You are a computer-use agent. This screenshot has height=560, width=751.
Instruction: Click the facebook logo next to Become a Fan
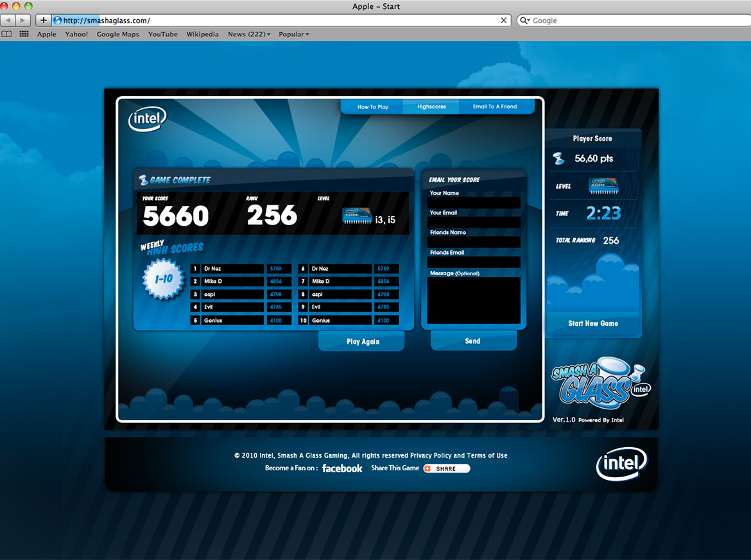coord(342,468)
